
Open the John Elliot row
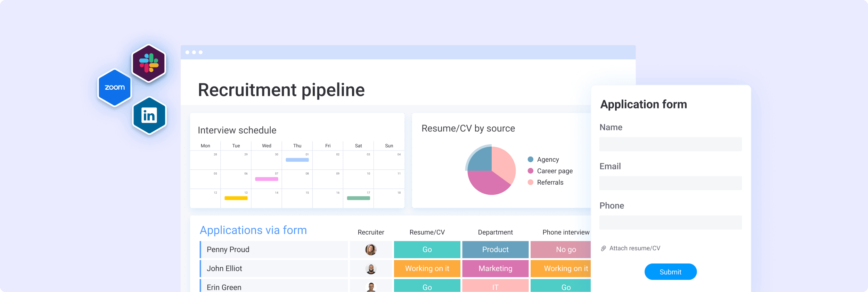click(274, 268)
